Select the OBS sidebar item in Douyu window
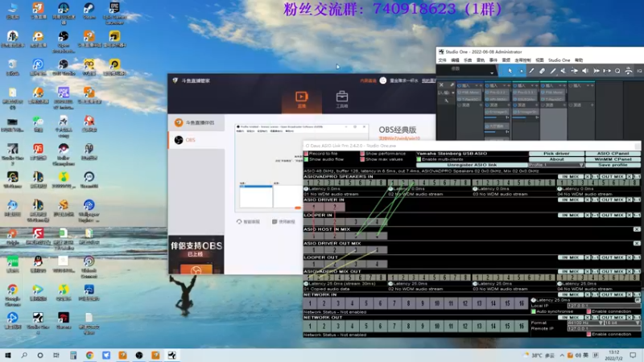Screen dimensions: 644x362 tap(196, 140)
